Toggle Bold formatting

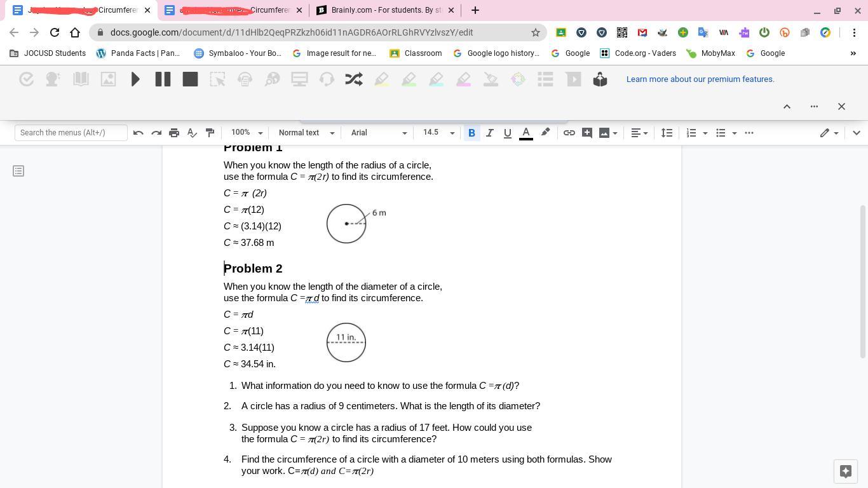pyautogui.click(x=471, y=133)
